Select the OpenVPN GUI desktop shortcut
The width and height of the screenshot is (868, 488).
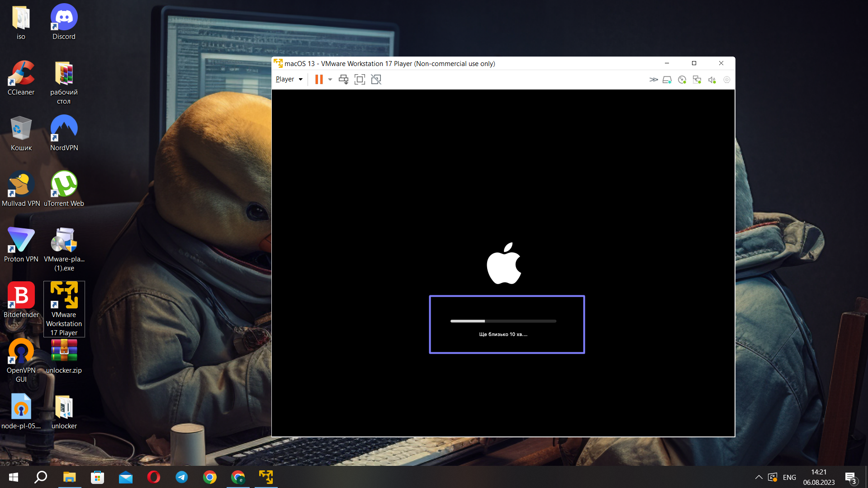[21, 361]
